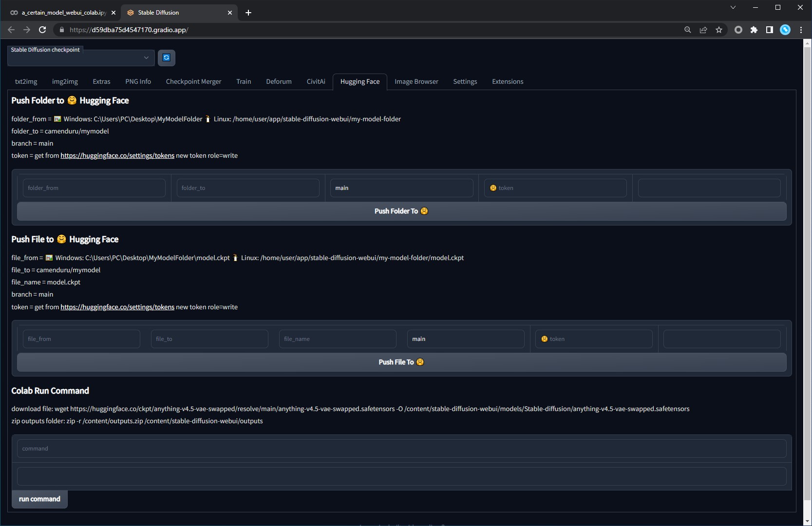Open the Settings tab
The width and height of the screenshot is (812, 526).
[x=465, y=81]
